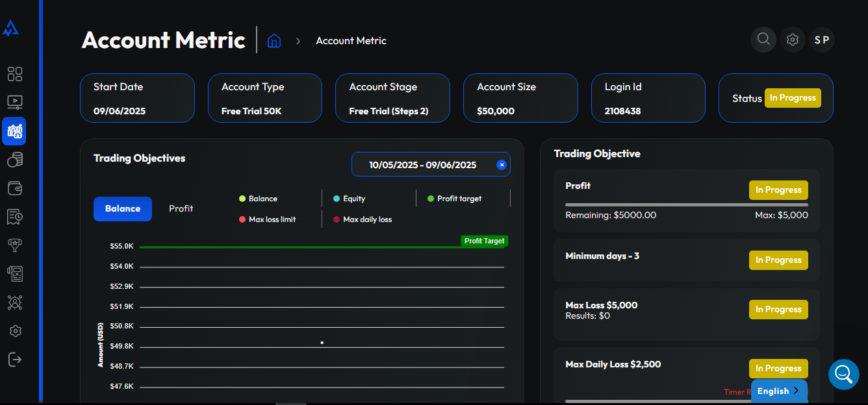The width and height of the screenshot is (868, 405).
Task: Open the settings gear in sidebar
Action: tap(16, 331)
